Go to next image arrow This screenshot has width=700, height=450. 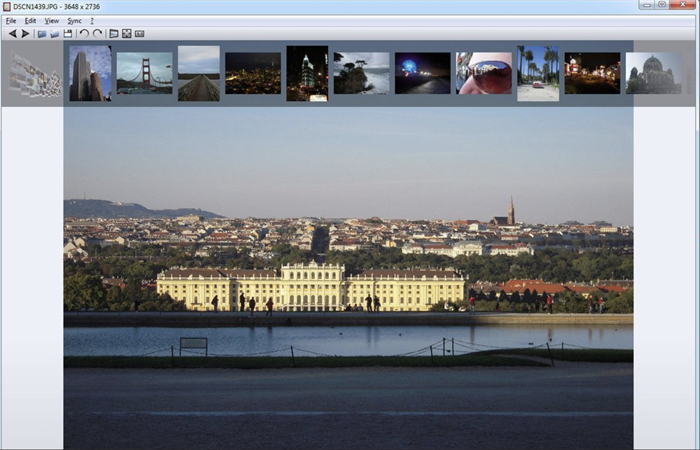click(x=26, y=33)
